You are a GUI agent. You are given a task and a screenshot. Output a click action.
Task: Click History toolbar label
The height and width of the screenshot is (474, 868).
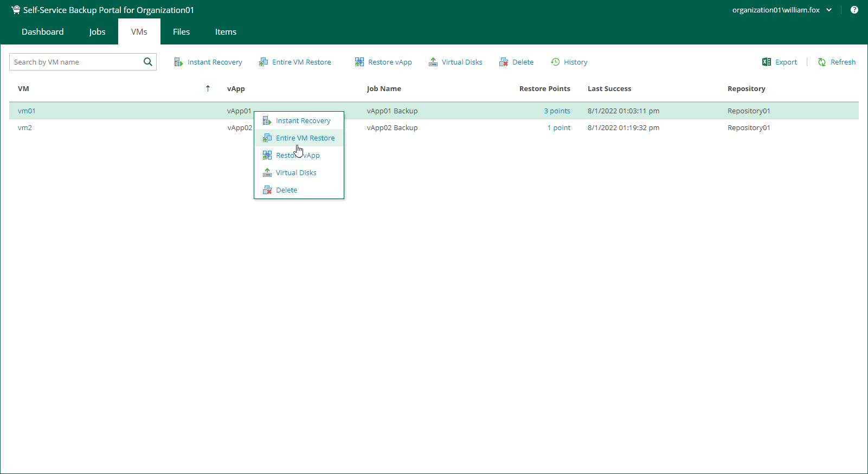pos(575,62)
